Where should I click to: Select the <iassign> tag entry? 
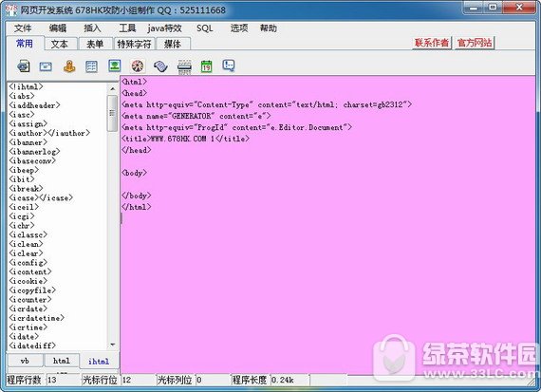point(28,123)
